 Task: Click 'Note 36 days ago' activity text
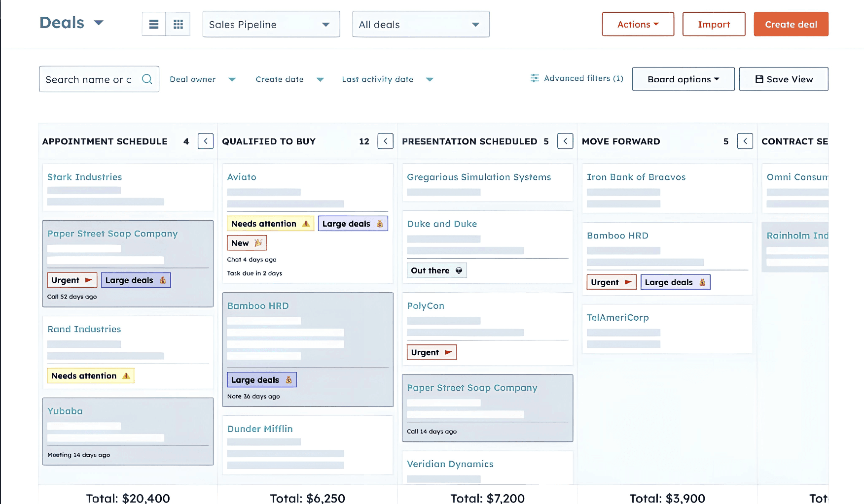tap(253, 396)
